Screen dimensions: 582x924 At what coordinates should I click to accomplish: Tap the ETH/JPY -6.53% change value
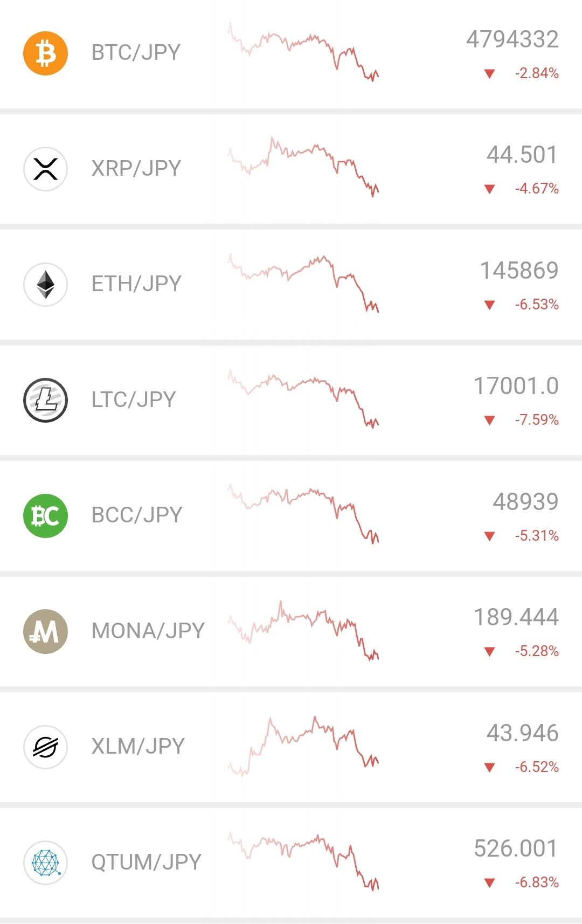[537, 305]
